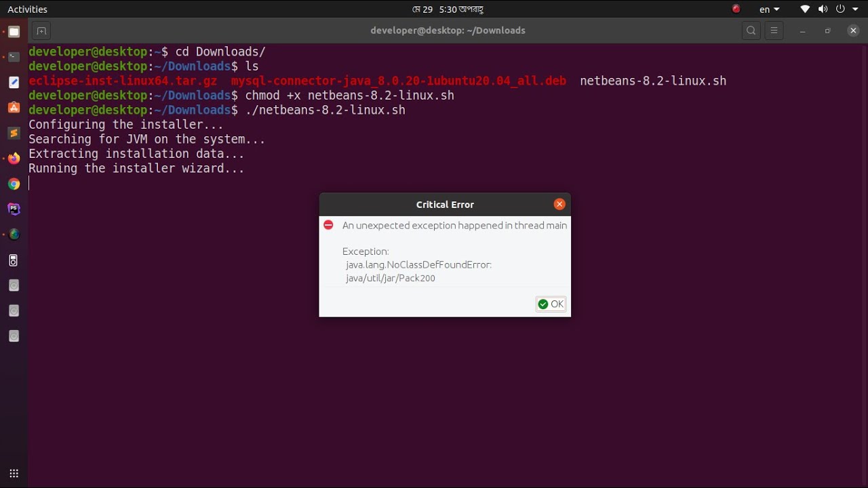Click java/util/jar/Pack200 text
Image resolution: width=868 pixels, height=488 pixels.
(391, 279)
